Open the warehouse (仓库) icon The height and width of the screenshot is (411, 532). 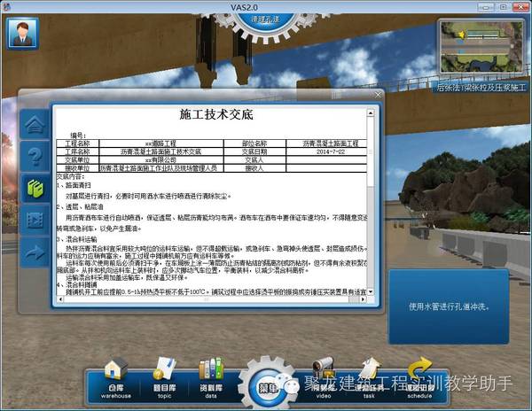pos(116,376)
